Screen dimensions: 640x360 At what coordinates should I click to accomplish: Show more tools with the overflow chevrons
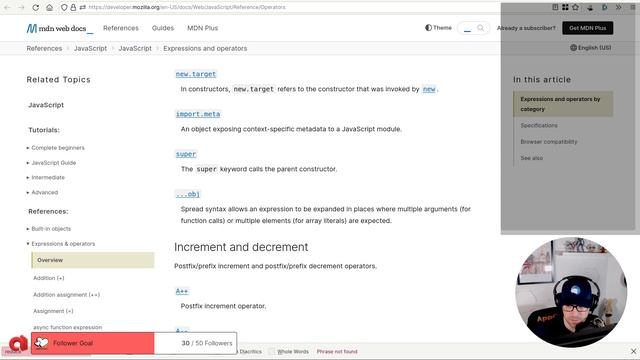[619, 7]
